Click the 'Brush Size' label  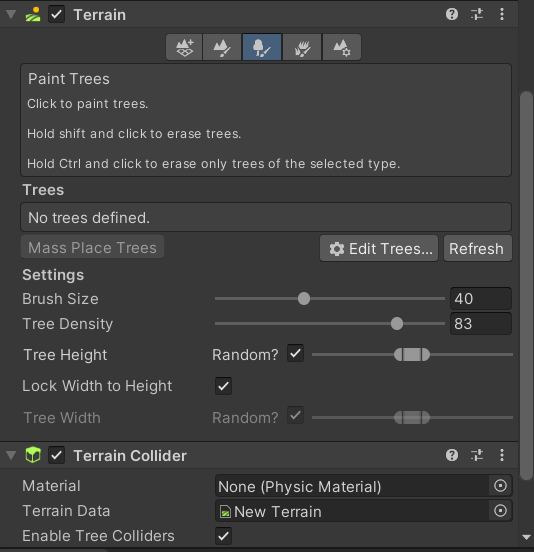[x=60, y=299]
